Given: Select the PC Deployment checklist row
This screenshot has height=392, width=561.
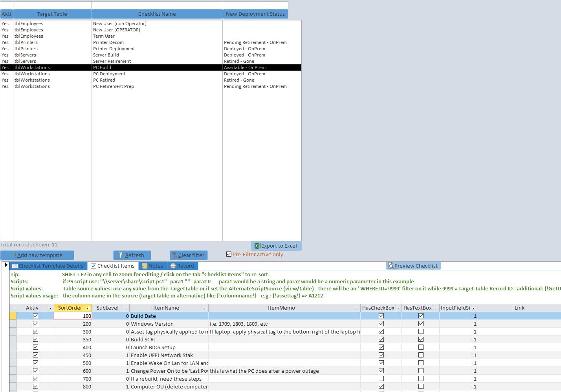Looking at the screenshot, I should (118, 74).
